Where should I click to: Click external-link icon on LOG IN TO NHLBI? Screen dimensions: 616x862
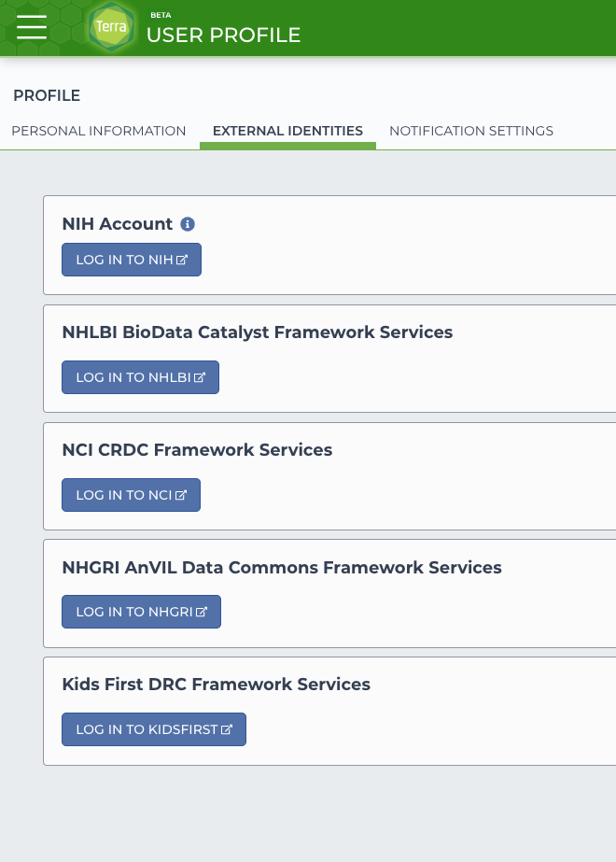tap(200, 377)
